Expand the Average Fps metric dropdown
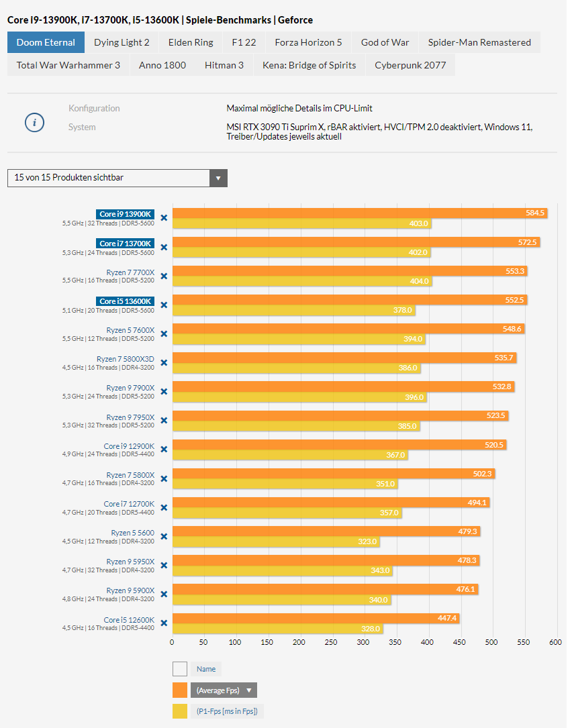Image resolution: width=572 pixels, height=728 pixels. [224, 690]
